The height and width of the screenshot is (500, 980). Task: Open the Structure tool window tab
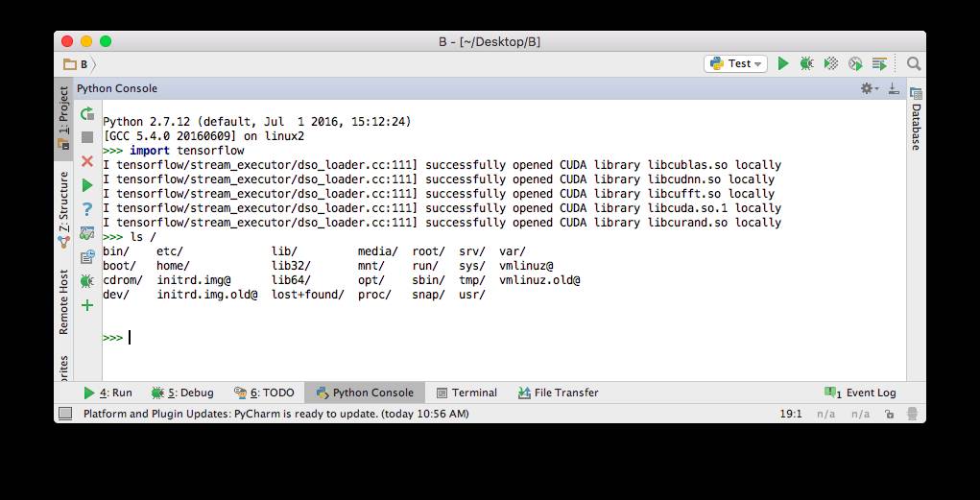(63, 210)
